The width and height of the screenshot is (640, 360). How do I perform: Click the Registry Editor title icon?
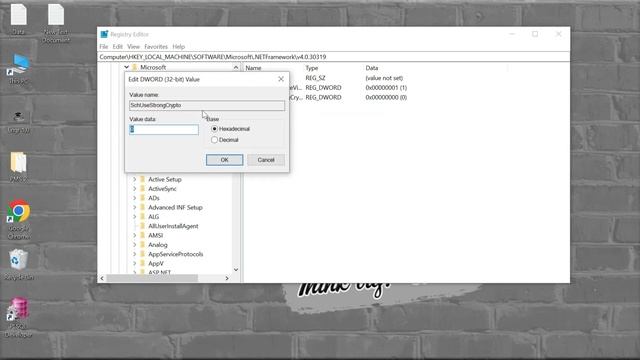click(x=104, y=34)
